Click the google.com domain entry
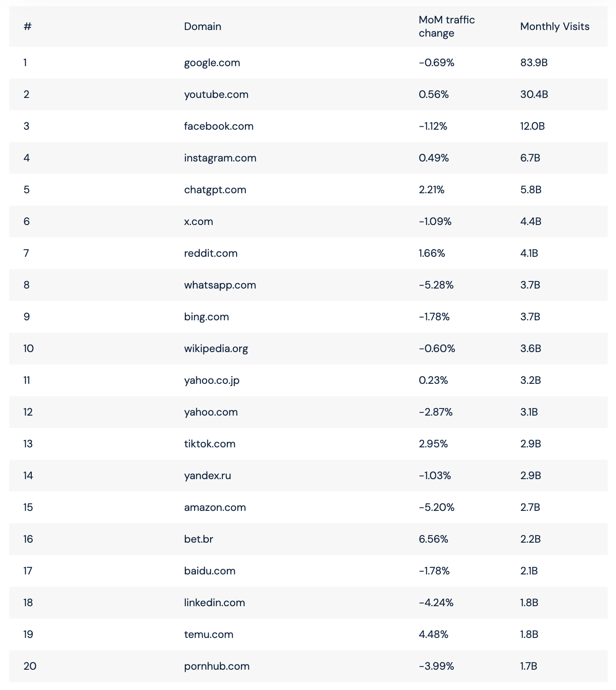Viewport: 616px width, 690px height. click(x=212, y=63)
